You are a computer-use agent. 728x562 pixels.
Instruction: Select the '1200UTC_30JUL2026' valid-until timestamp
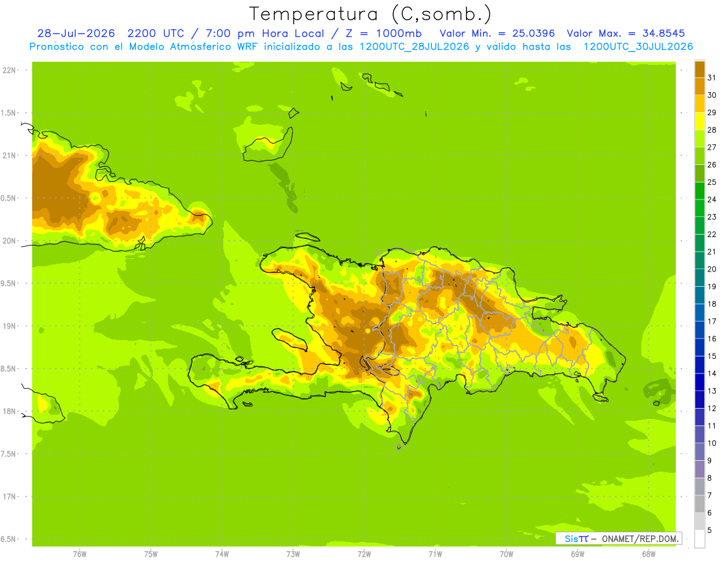[638, 47]
